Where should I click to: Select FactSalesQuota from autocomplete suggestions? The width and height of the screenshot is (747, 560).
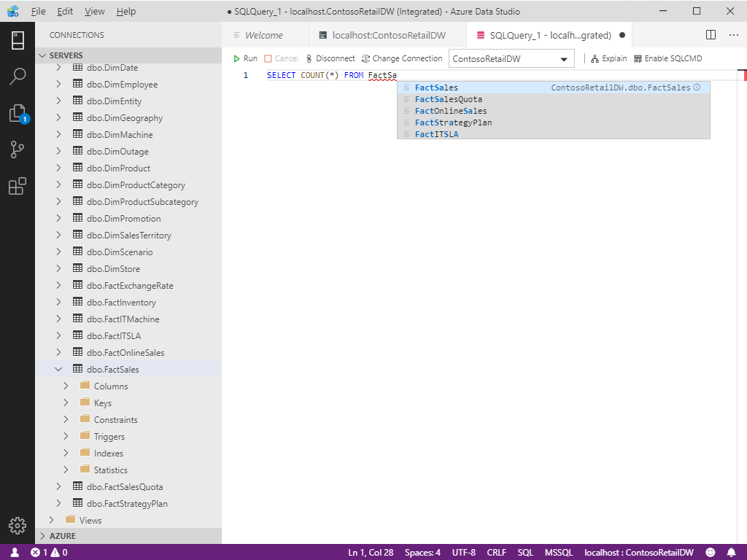click(x=449, y=99)
